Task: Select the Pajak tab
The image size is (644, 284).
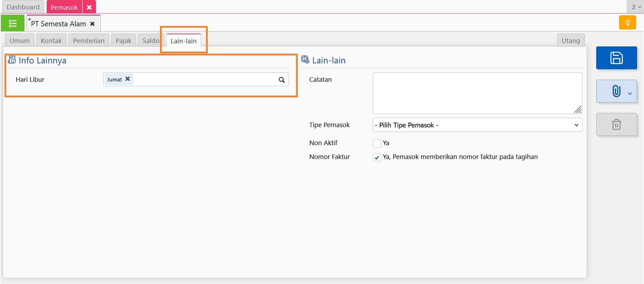Action: tap(124, 41)
